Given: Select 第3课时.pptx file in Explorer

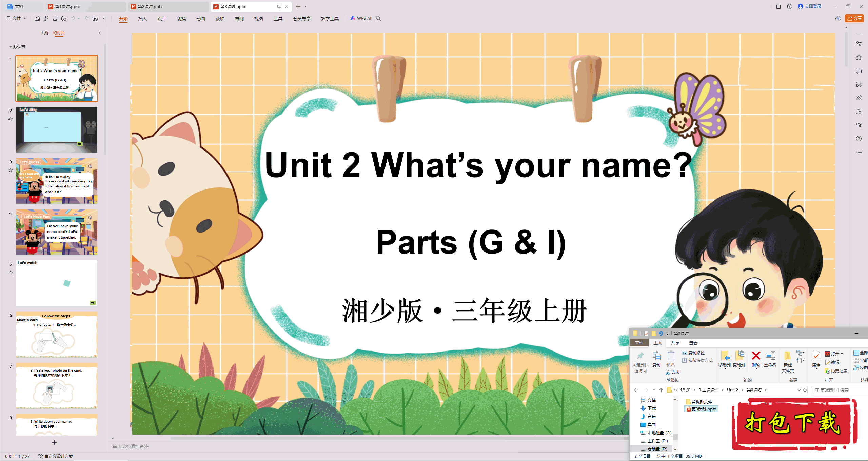Looking at the screenshot, I should pyautogui.click(x=701, y=409).
